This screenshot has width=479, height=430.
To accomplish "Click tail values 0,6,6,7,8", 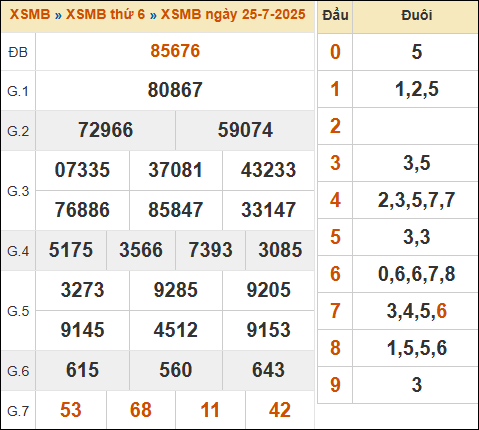I will pos(417,274).
